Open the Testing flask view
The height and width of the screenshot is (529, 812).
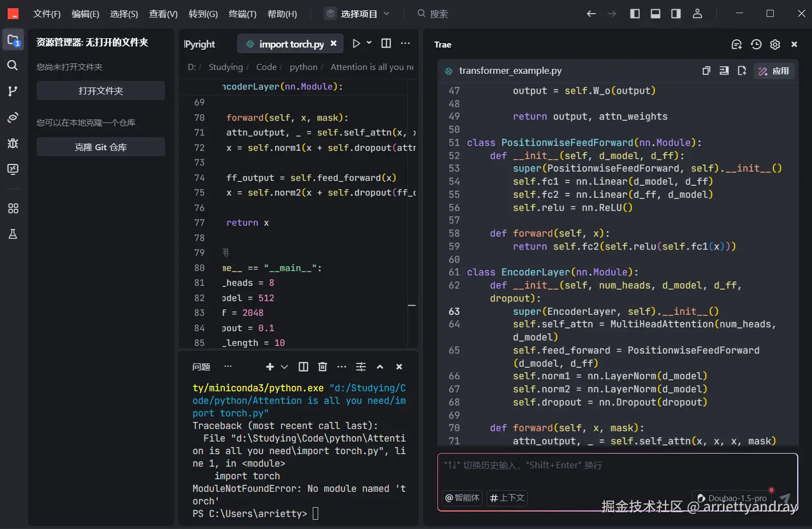[13, 234]
